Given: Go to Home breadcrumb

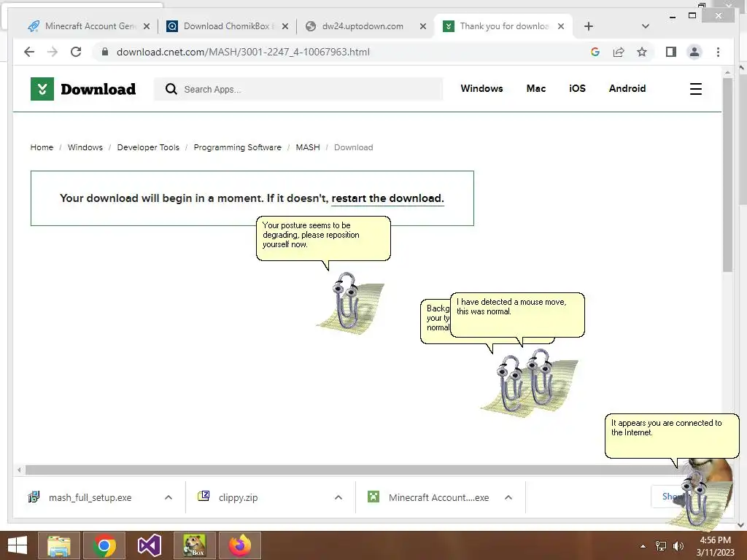Looking at the screenshot, I should (42, 147).
